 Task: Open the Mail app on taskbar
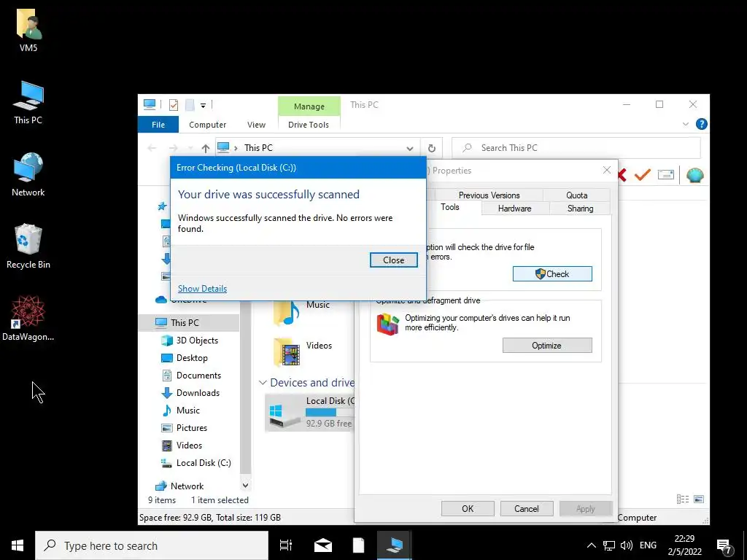pyautogui.click(x=323, y=545)
